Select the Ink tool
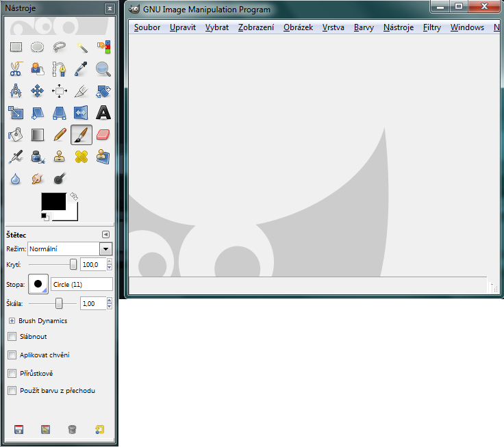This screenshot has width=504, height=447. [x=37, y=157]
